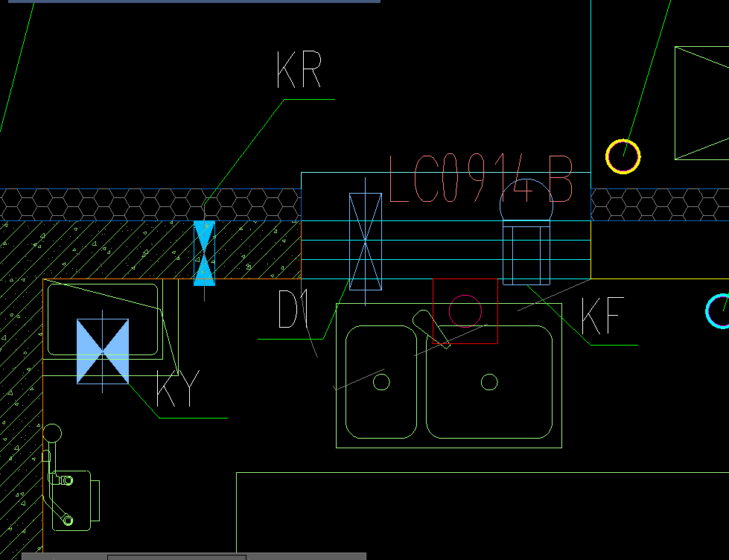
Task: Select the KF text label
Action: click(x=602, y=316)
